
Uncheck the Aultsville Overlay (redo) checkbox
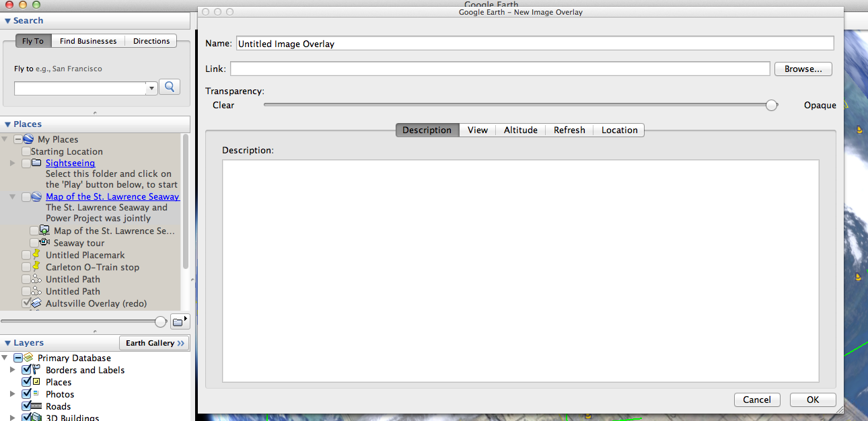coord(27,303)
